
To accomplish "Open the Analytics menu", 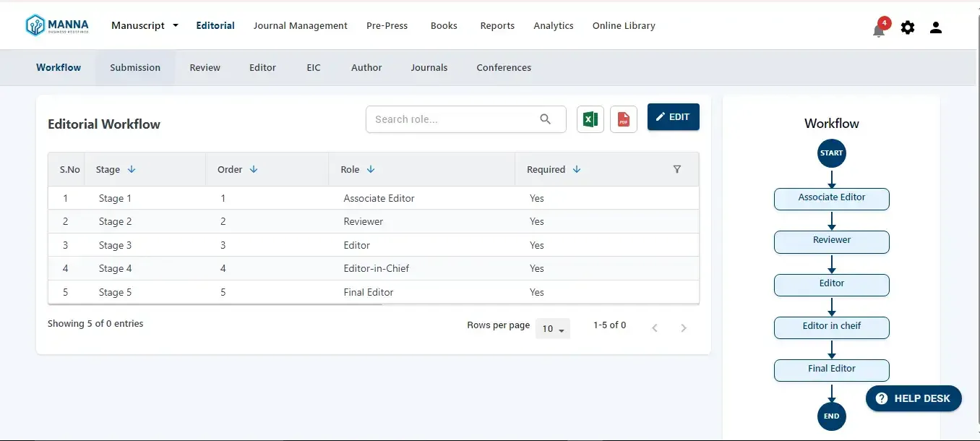I will (x=554, y=25).
